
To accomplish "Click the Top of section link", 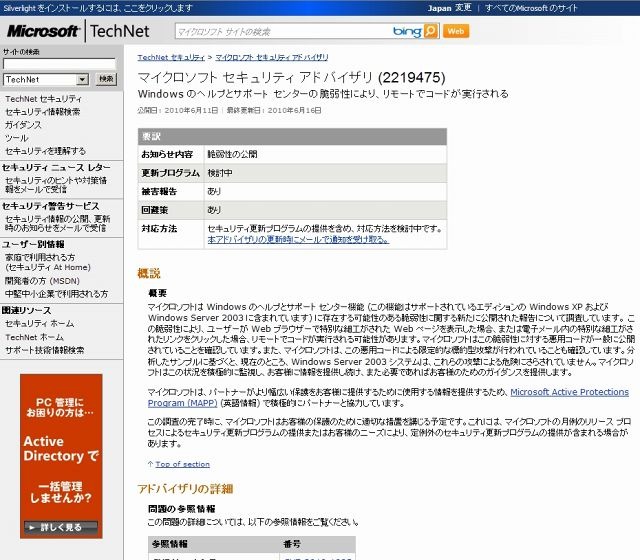I will point(182,464).
